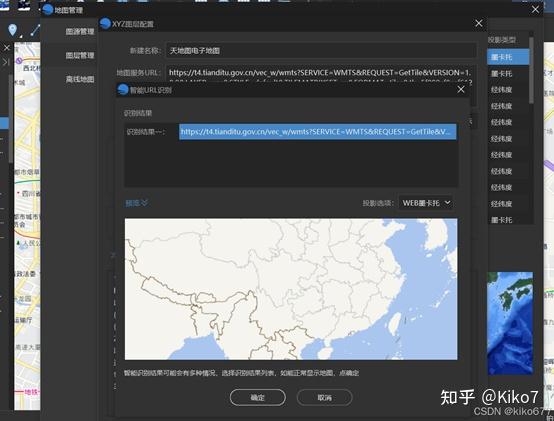This screenshot has height=421, width=554.
Task: Click the 投影类型 column header
Action: click(502, 40)
